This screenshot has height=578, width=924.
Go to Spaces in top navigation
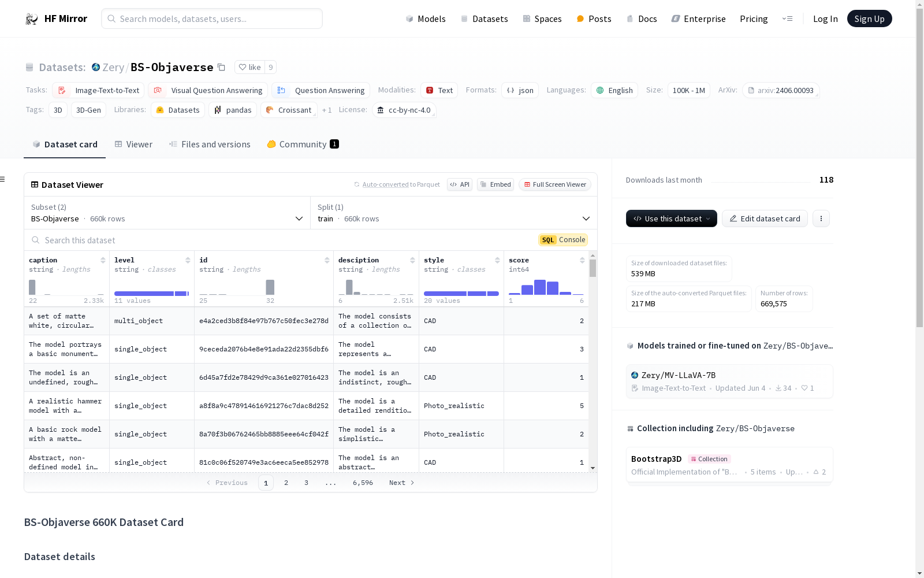click(542, 18)
